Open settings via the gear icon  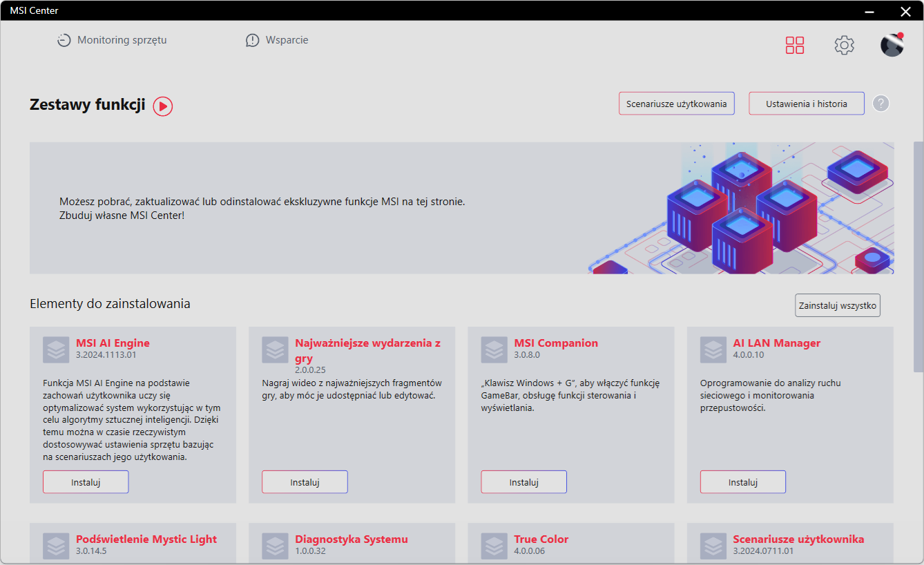click(844, 46)
